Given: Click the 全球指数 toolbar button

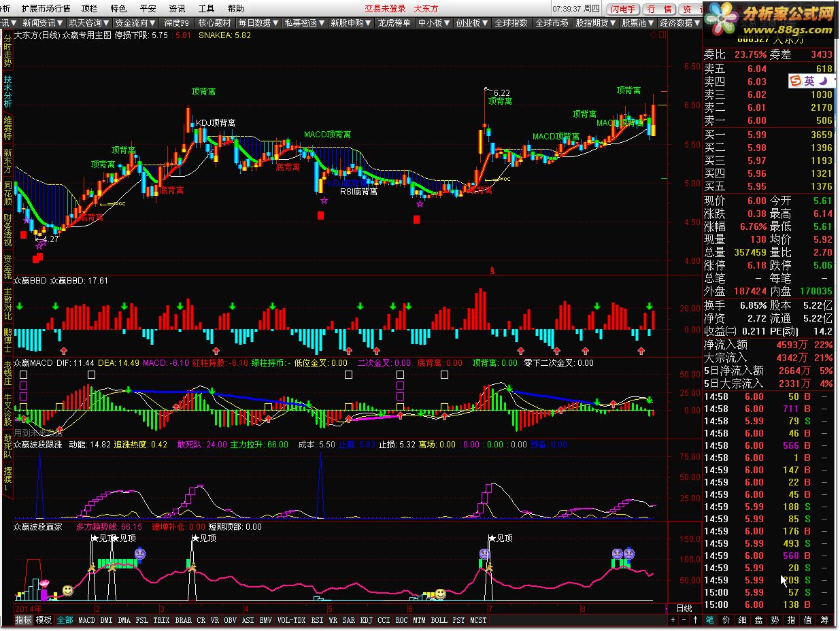Looking at the screenshot, I should pyautogui.click(x=511, y=22).
